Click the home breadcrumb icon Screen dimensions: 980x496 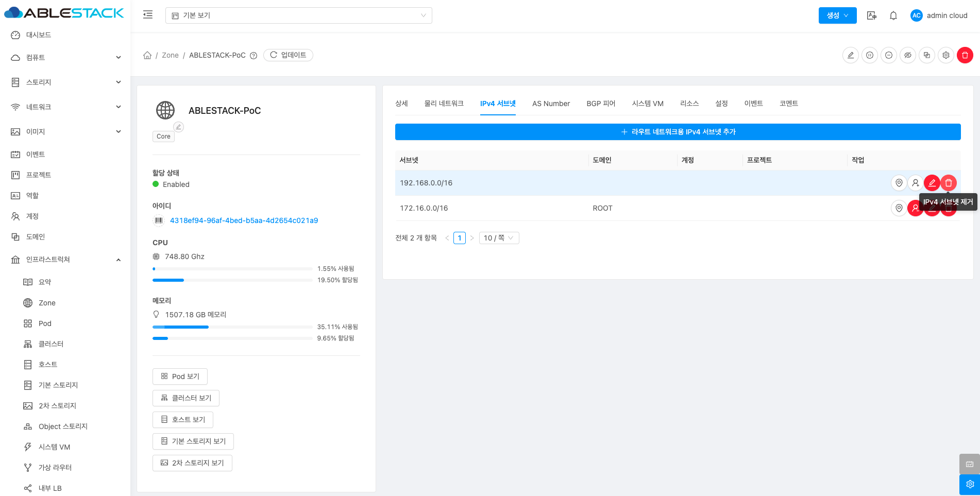click(x=147, y=55)
